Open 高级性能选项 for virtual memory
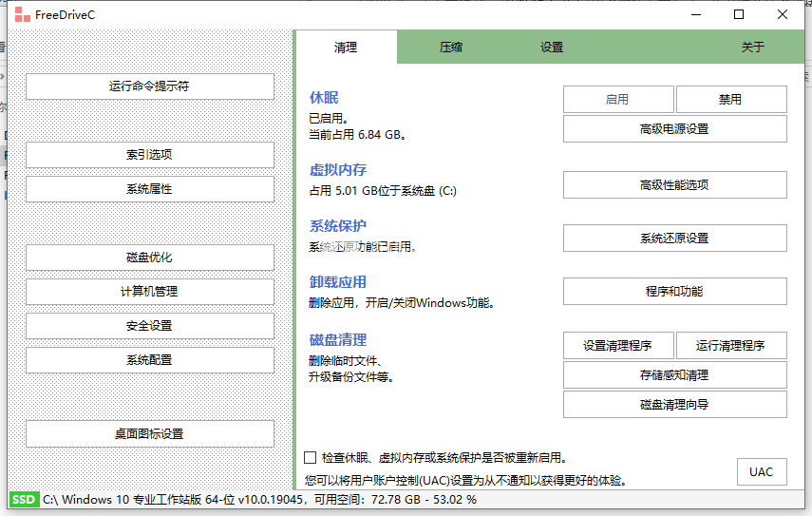The image size is (812, 516). coord(674,185)
